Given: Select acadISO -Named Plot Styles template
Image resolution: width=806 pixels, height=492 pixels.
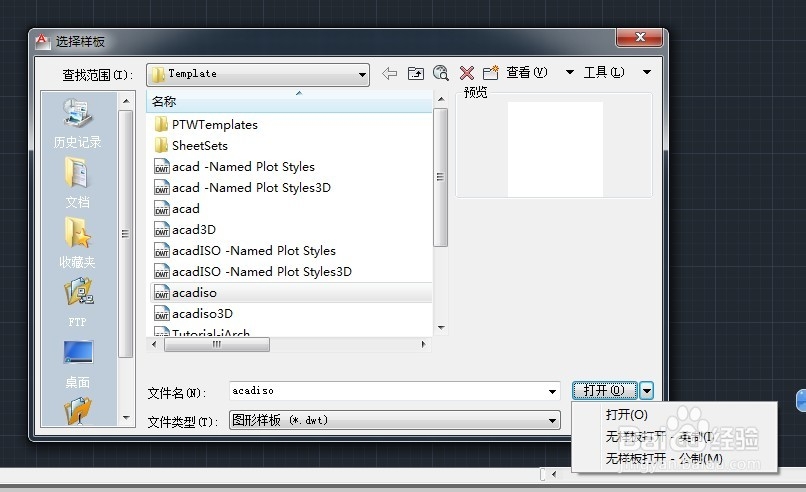Looking at the screenshot, I should (245, 251).
